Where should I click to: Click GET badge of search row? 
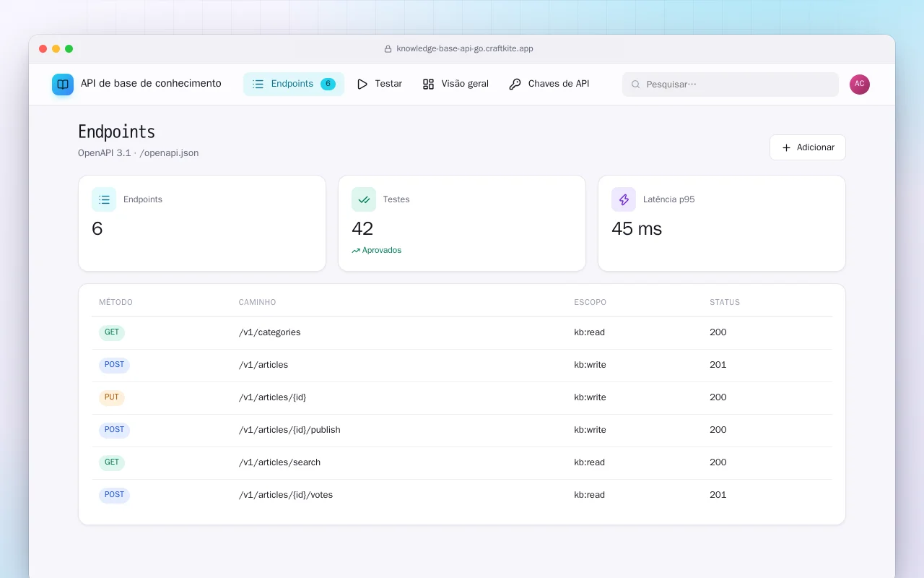tap(112, 463)
